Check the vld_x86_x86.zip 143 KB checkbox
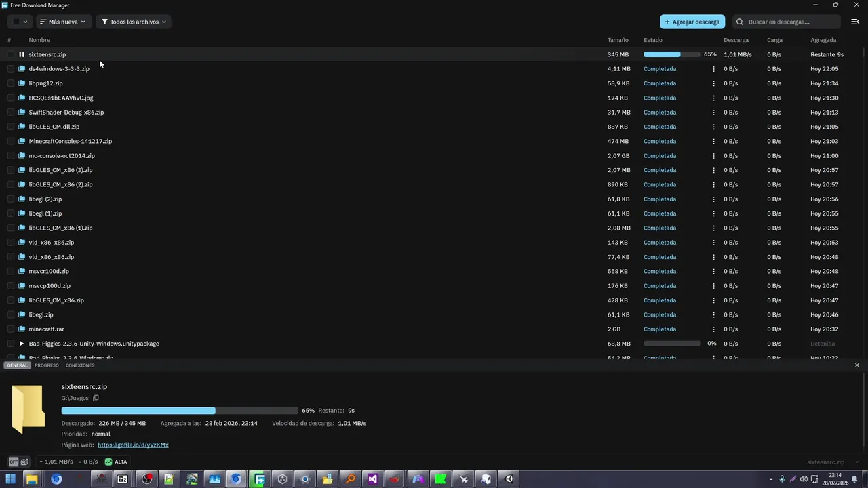The width and height of the screenshot is (868, 488). (10, 242)
